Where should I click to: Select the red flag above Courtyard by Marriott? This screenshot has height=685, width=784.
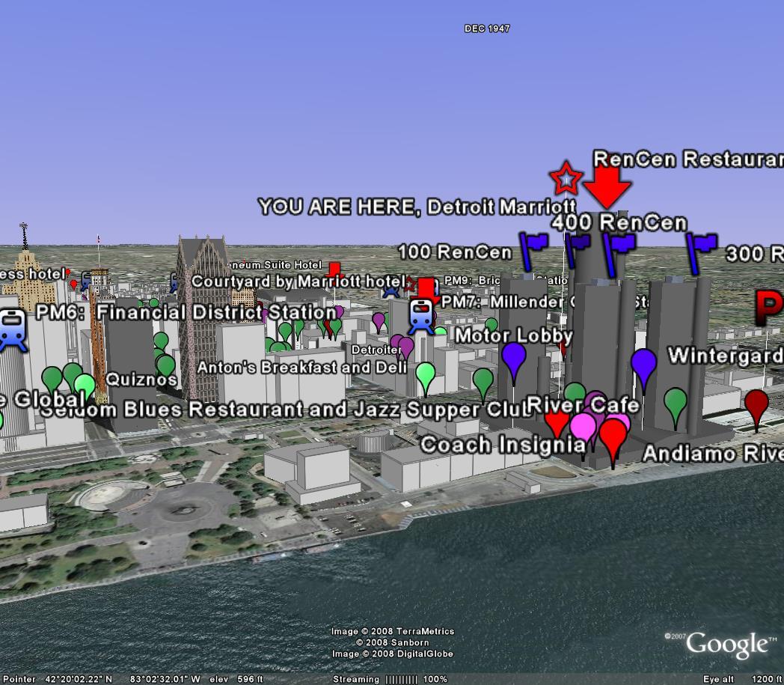pyautogui.click(x=334, y=269)
